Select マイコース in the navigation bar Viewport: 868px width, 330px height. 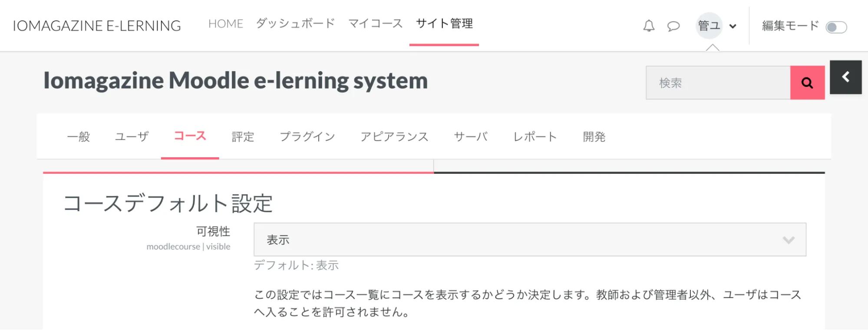pos(376,23)
